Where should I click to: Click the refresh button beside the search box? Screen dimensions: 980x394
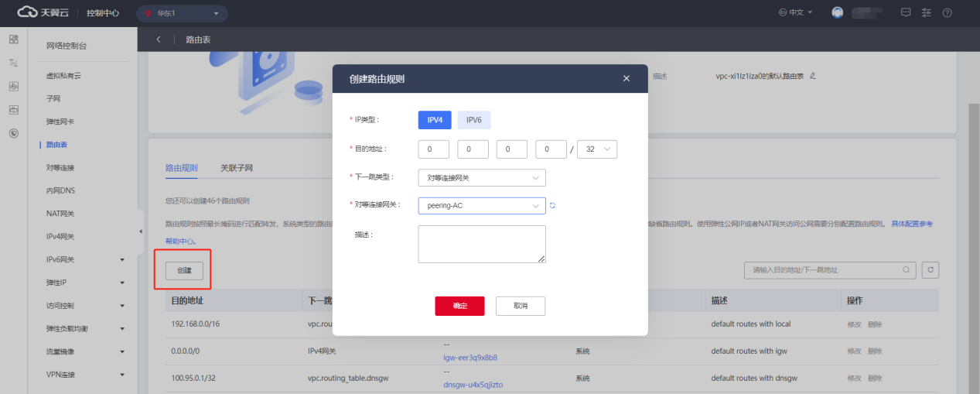931,270
